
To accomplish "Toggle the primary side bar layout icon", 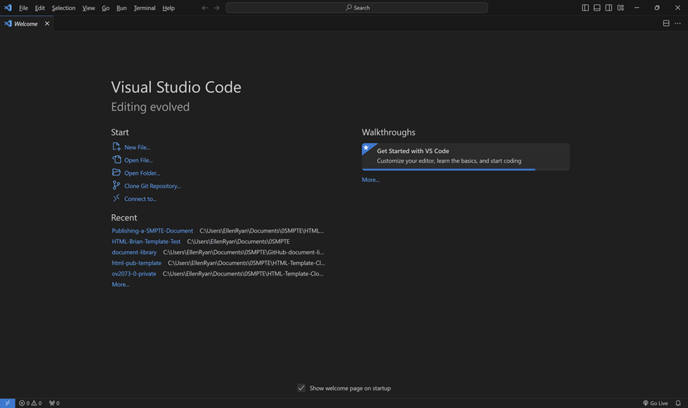I will point(585,8).
